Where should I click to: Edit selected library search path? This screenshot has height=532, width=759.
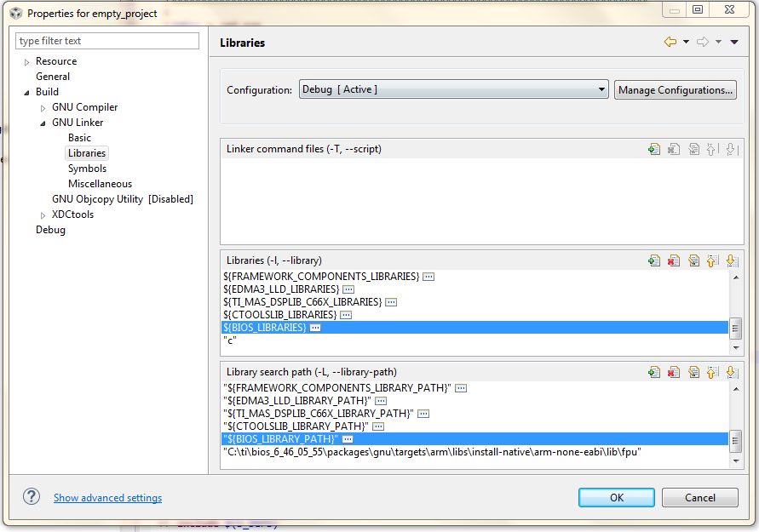[693, 372]
